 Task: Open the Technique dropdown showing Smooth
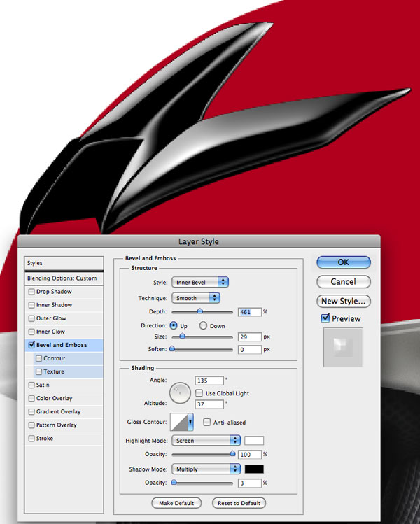[195, 298]
